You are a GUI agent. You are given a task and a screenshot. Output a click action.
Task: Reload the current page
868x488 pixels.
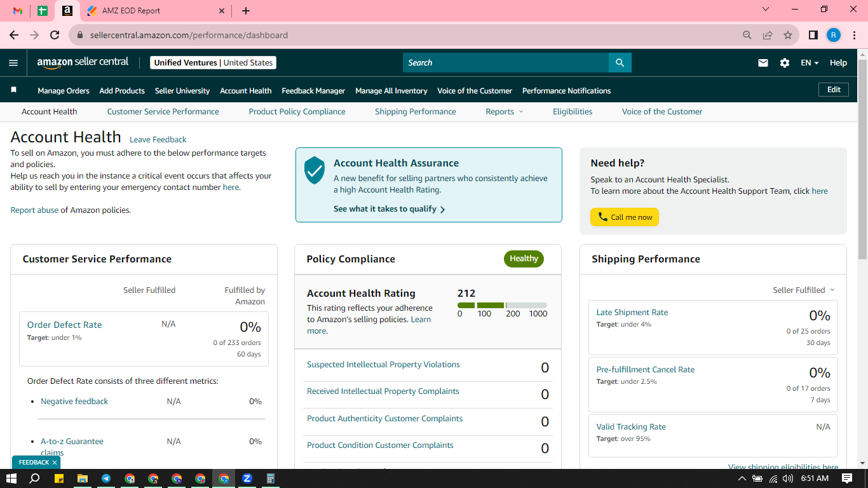click(x=55, y=35)
